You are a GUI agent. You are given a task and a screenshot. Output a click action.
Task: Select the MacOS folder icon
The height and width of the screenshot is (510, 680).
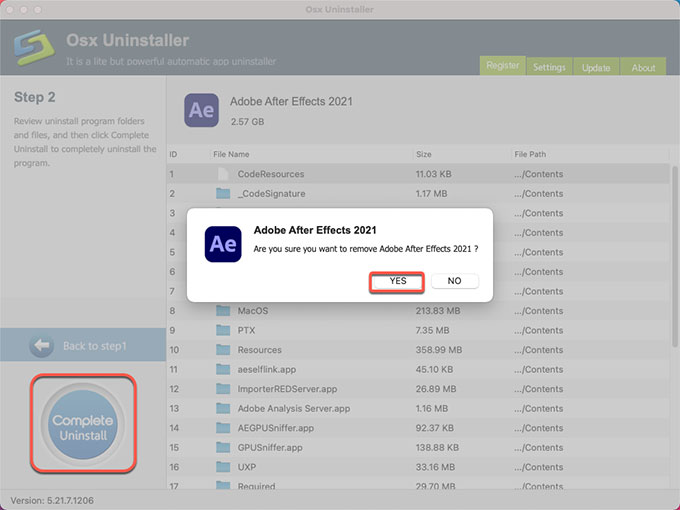223,311
